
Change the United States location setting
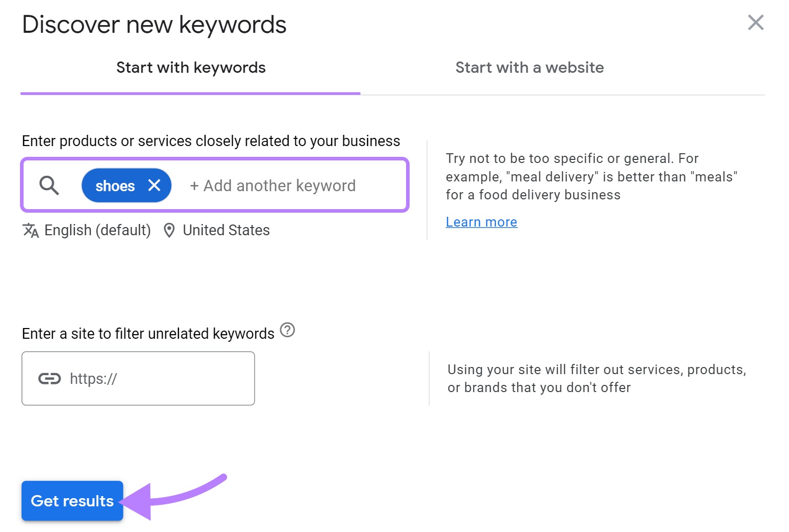[x=226, y=231]
